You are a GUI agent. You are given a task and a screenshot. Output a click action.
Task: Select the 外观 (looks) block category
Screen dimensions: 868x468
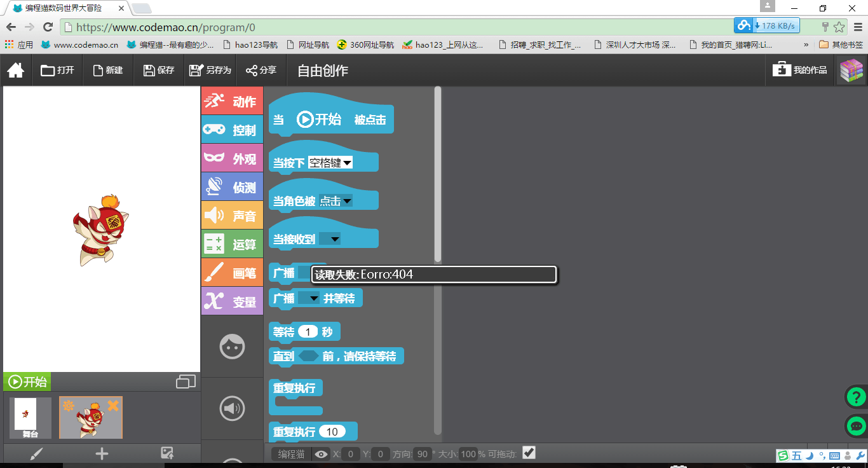tap(232, 158)
